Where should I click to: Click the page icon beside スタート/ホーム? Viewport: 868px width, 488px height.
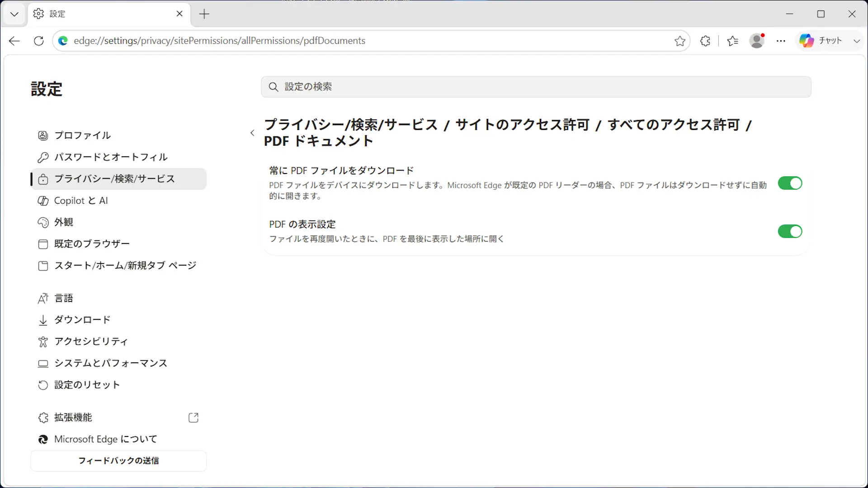click(x=43, y=266)
